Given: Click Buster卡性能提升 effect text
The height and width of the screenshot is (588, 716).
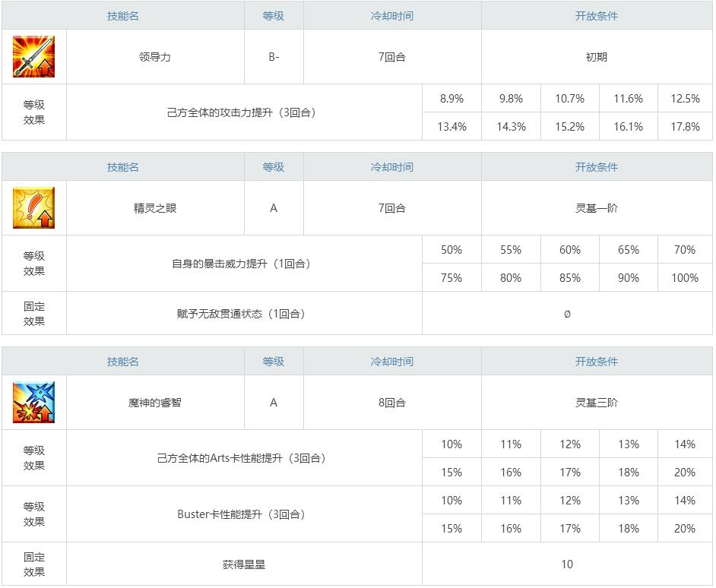Looking at the screenshot, I should 241,514.
